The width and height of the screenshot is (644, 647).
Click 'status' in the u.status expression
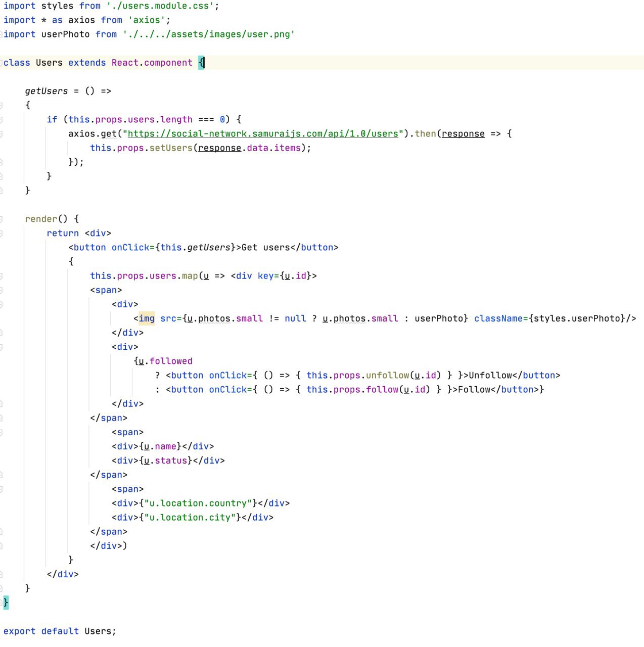171,460
